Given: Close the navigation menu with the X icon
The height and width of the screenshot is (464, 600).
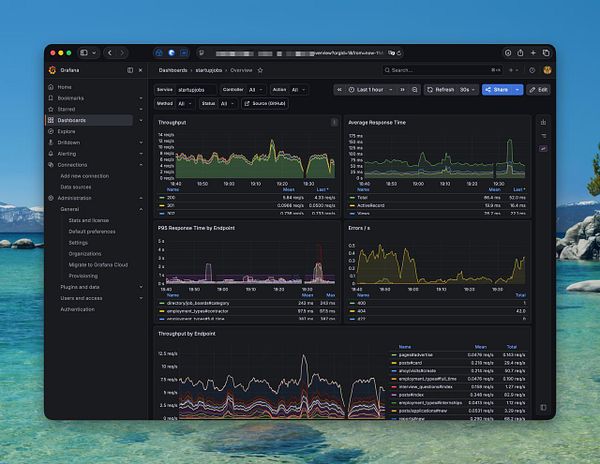Looking at the screenshot, I should pos(140,70).
